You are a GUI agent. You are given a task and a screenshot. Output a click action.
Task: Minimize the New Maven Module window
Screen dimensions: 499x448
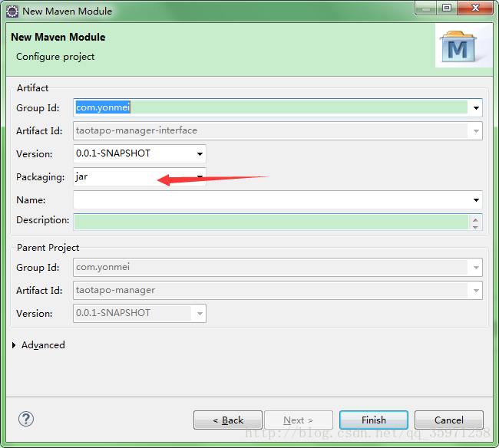click(426, 8)
